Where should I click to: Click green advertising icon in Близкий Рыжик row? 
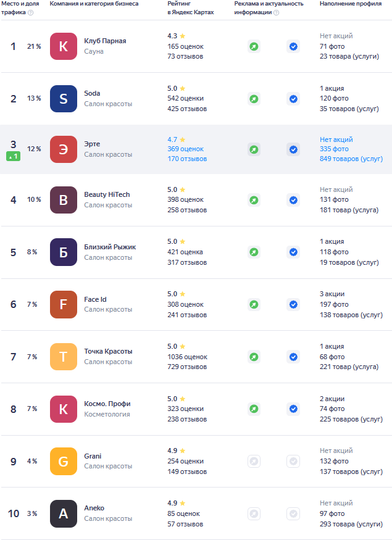[254, 252]
